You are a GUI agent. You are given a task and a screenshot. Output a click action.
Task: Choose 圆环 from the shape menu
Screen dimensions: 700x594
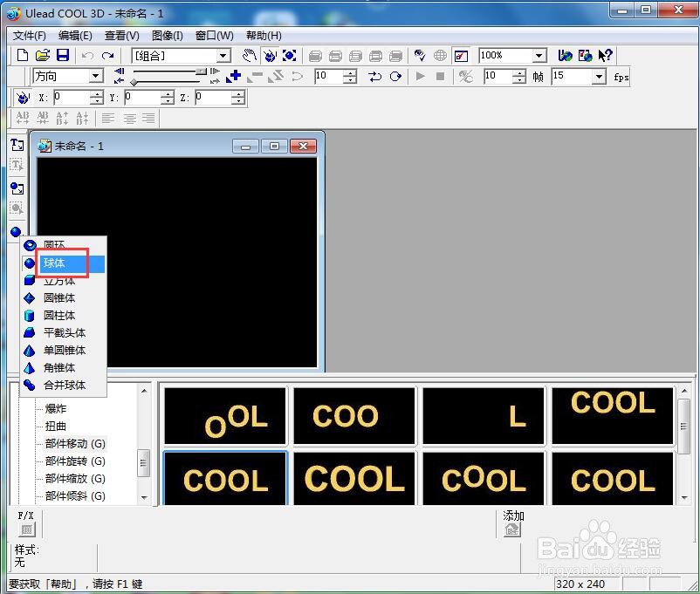[63, 245]
